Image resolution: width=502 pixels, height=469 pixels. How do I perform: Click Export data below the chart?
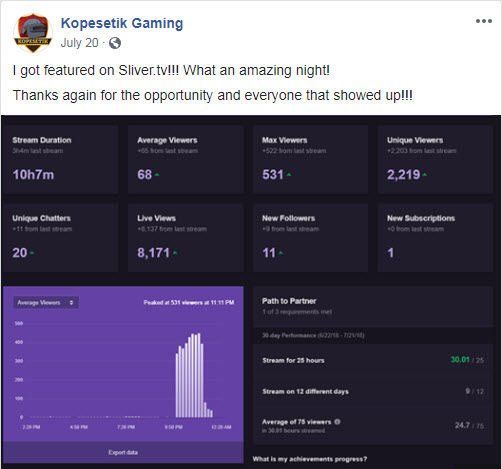pyautogui.click(x=123, y=452)
